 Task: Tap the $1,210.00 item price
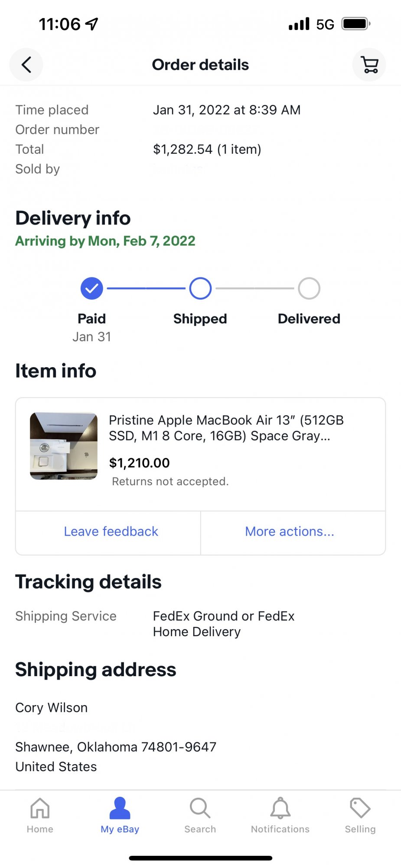139,463
